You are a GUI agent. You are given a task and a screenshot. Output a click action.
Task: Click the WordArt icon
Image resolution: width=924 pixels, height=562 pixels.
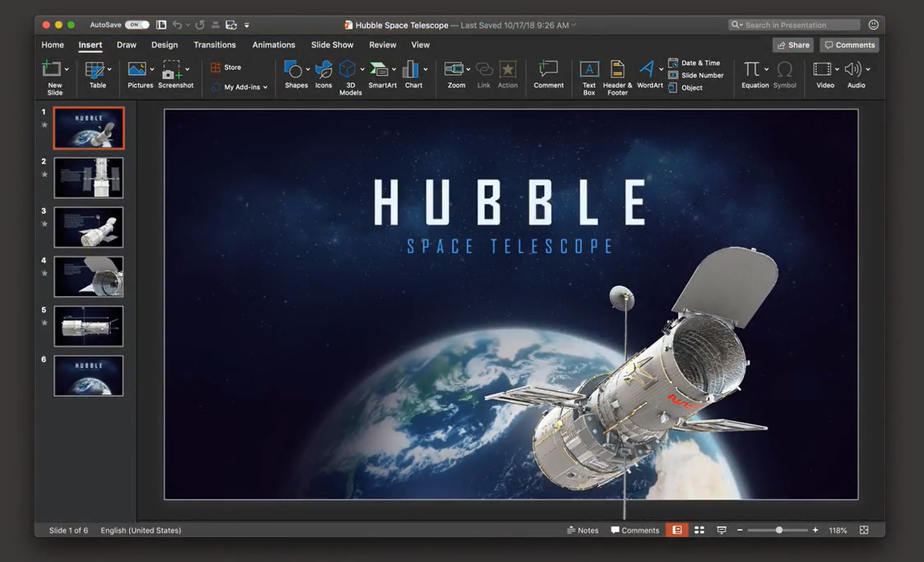coord(646,69)
